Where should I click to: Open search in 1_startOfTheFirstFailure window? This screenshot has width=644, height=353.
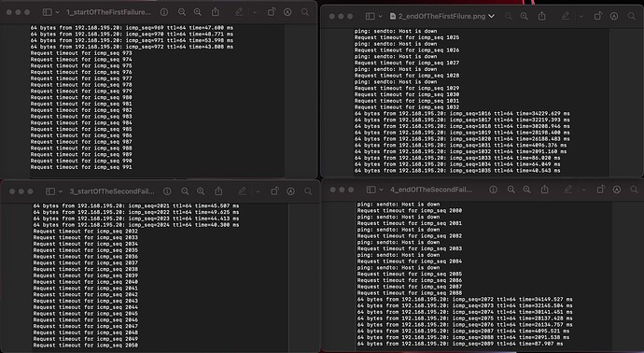pyautogui.click(x=305, y=12)
